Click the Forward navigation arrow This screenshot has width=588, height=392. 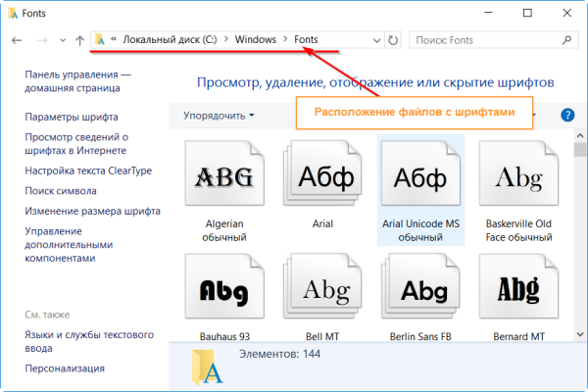42,40
